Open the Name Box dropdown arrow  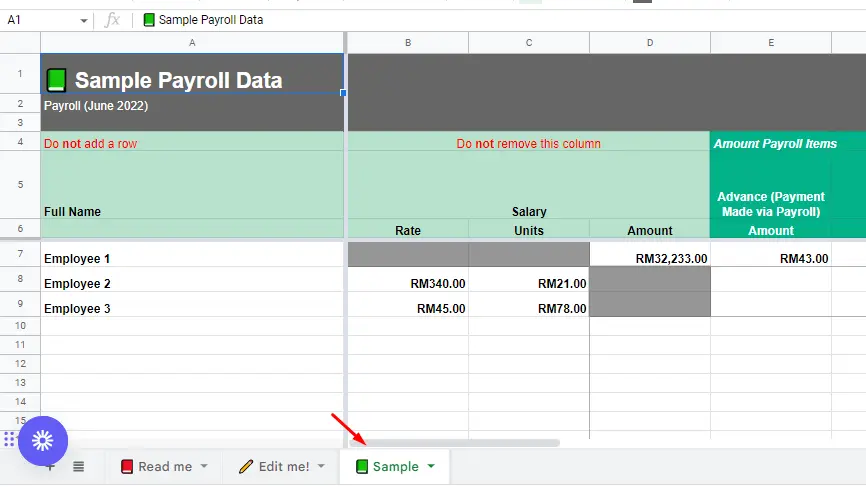coord(83,20)
